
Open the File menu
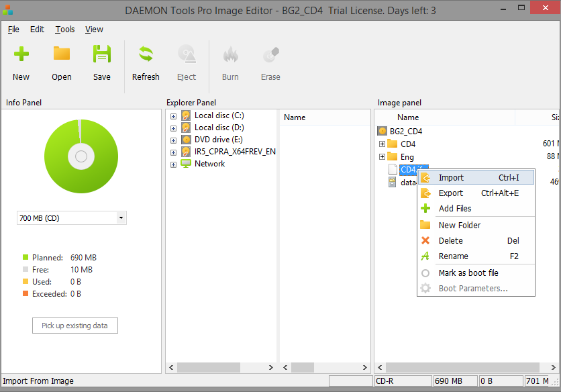(x=13, y=30)
